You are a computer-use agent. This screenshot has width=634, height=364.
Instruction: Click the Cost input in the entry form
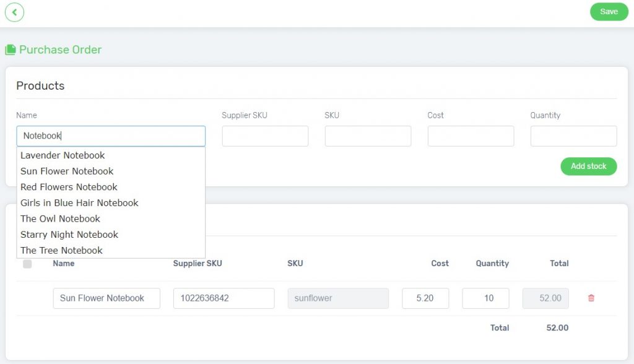tap(471, 136)
